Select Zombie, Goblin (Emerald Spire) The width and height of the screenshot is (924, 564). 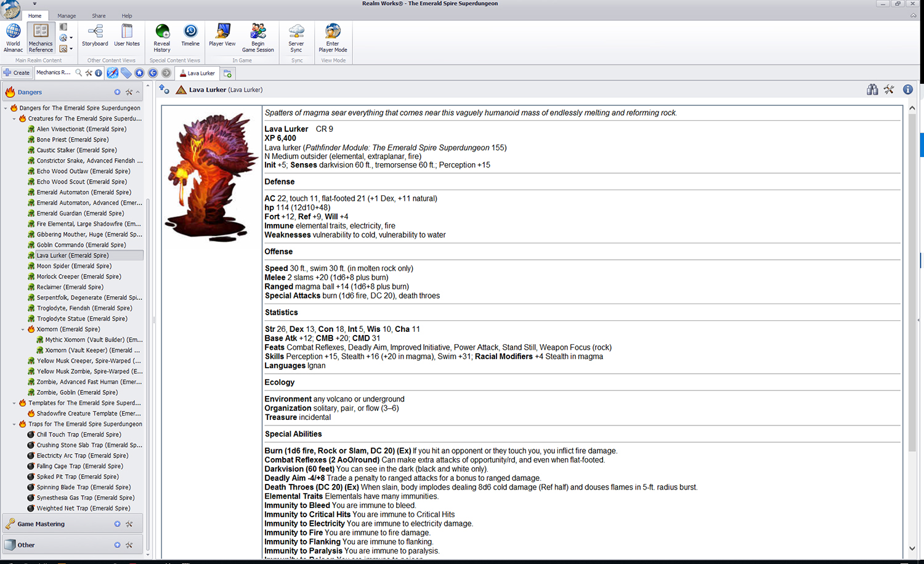77,393
